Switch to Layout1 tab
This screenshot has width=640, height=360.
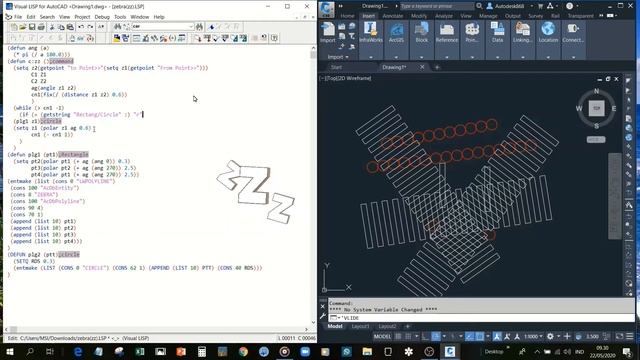pos(360,327)
